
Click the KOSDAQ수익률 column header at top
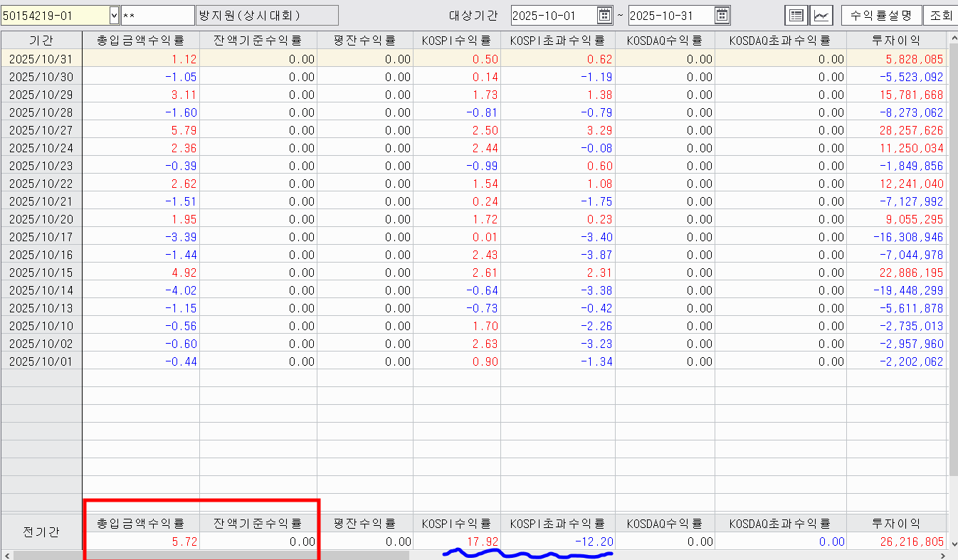coord(665,41)
